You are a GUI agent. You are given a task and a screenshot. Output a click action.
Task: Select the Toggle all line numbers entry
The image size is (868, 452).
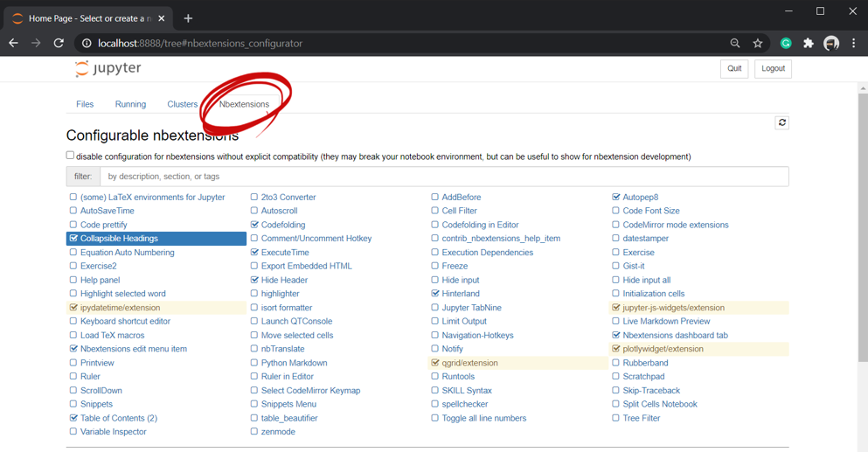tap(483, 418)
